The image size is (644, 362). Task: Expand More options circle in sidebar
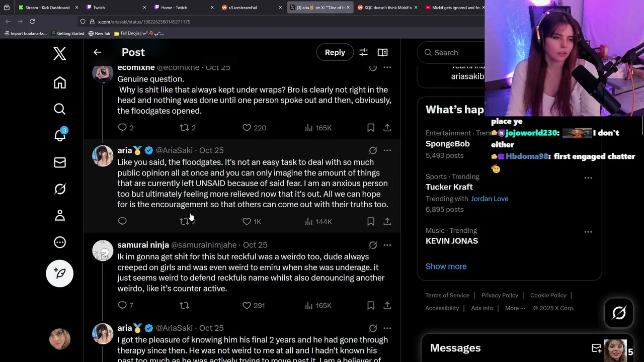[x=60, y=242]
